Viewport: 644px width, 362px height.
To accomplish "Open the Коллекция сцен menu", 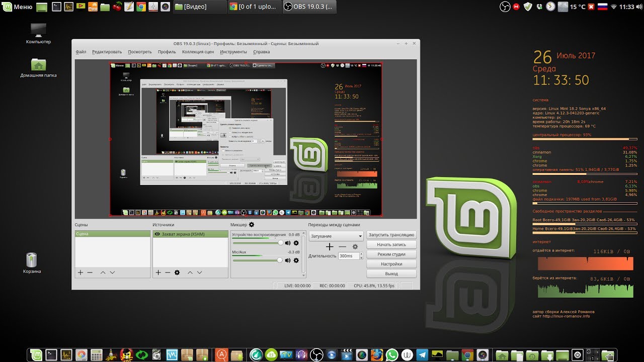I will [x=198, y=52].
